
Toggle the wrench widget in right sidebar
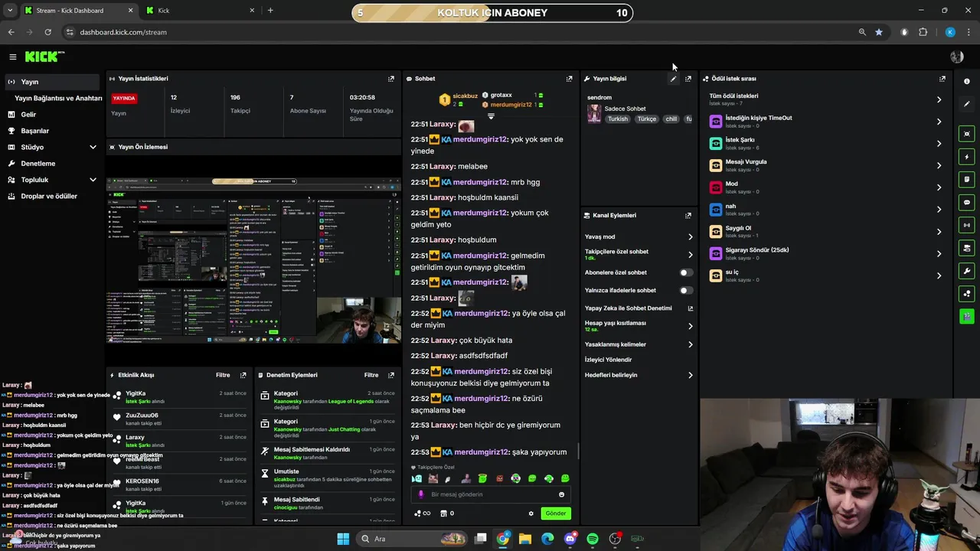[967, 271]
